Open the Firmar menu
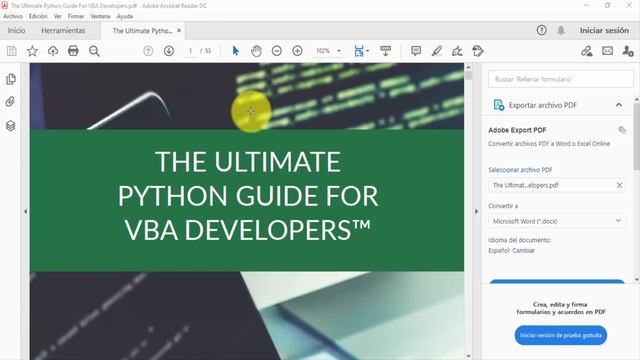 76,16
